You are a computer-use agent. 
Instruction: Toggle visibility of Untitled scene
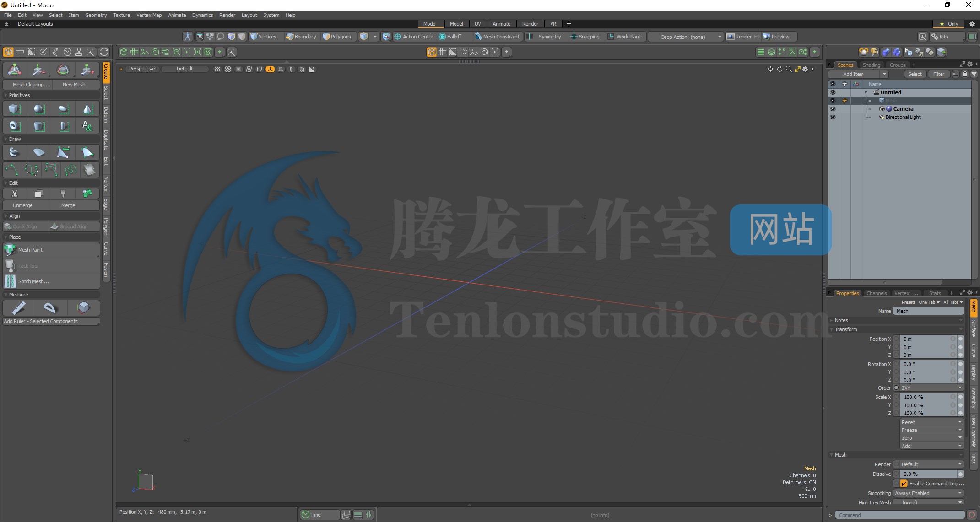click(833, 92)
